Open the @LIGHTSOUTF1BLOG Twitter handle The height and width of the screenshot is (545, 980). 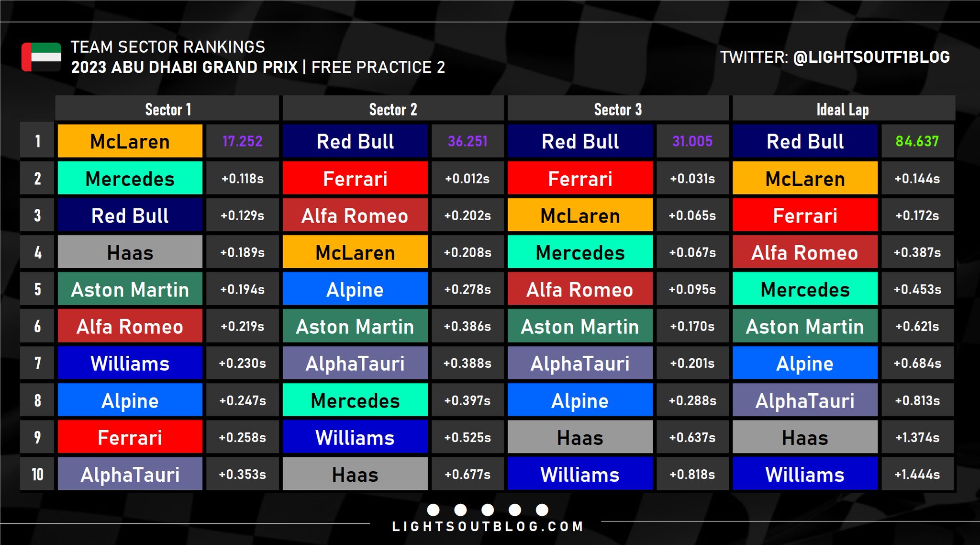tap(871, 57)
